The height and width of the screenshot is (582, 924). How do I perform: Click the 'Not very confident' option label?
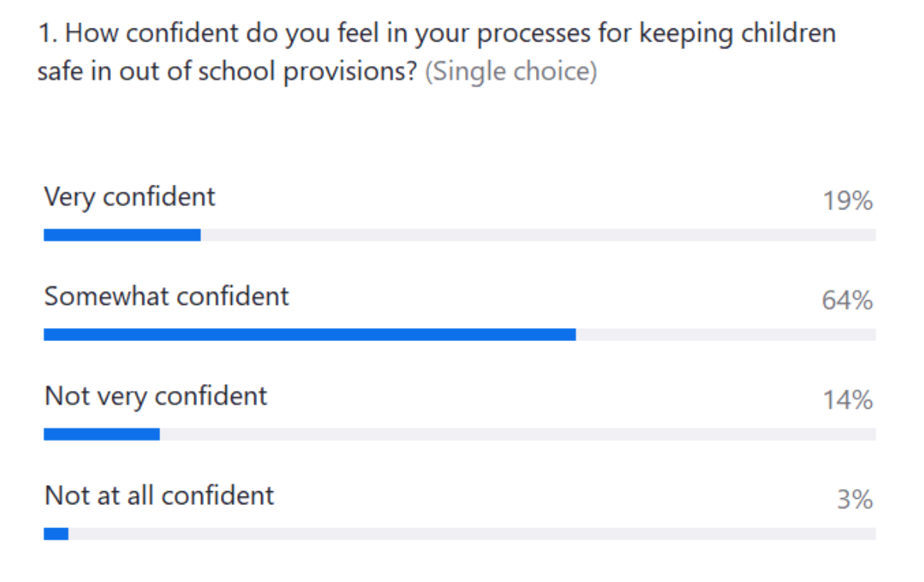156,396
